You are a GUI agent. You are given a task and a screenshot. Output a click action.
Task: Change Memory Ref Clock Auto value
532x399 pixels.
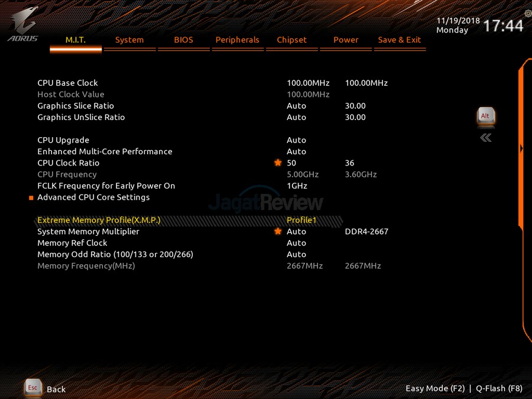[296, 243]
